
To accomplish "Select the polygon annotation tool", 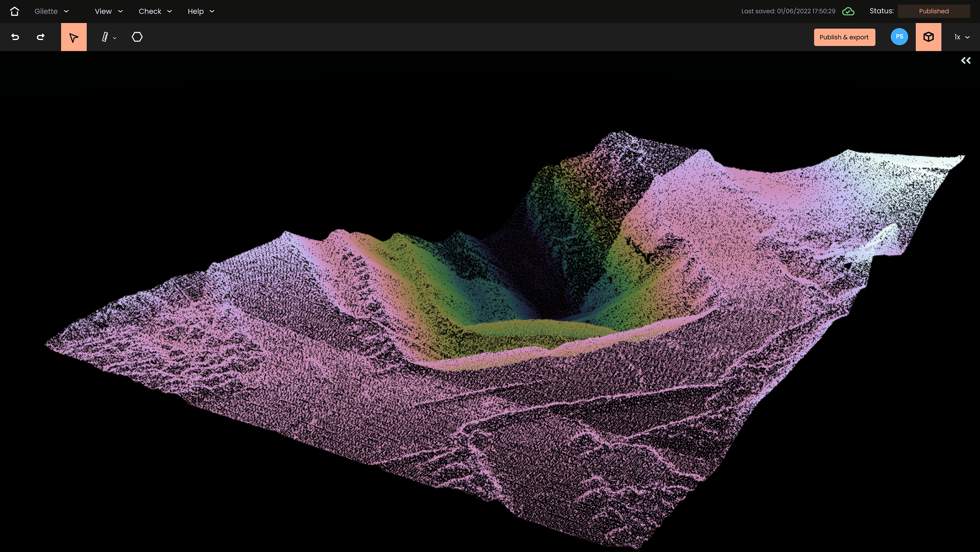I will [137, 37].
